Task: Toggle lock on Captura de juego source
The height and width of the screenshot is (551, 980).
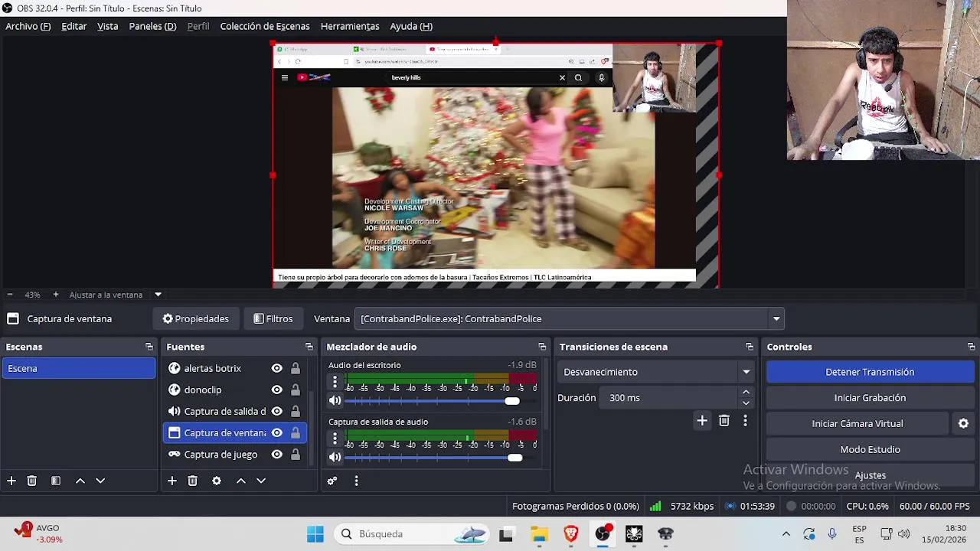Action: [x=296, y=455]
